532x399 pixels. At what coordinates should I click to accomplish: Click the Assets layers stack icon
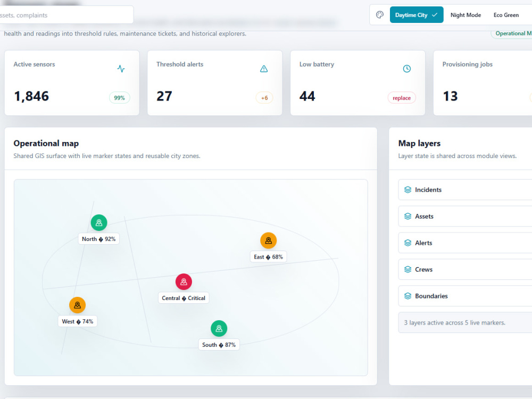coord(408,216)
